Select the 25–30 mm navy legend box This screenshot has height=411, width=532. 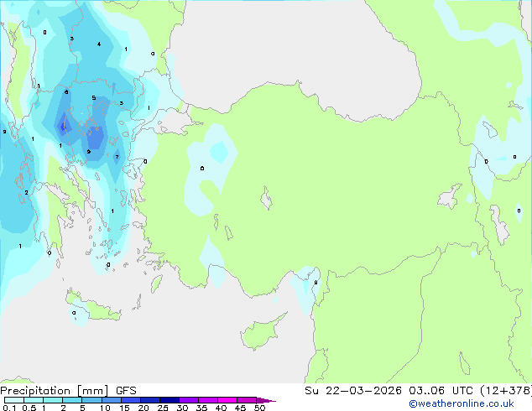170,400
